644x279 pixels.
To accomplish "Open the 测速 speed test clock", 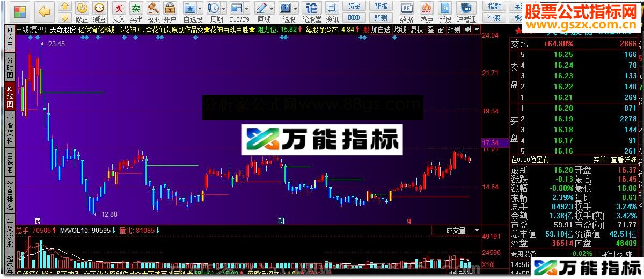I will (99, 12).
